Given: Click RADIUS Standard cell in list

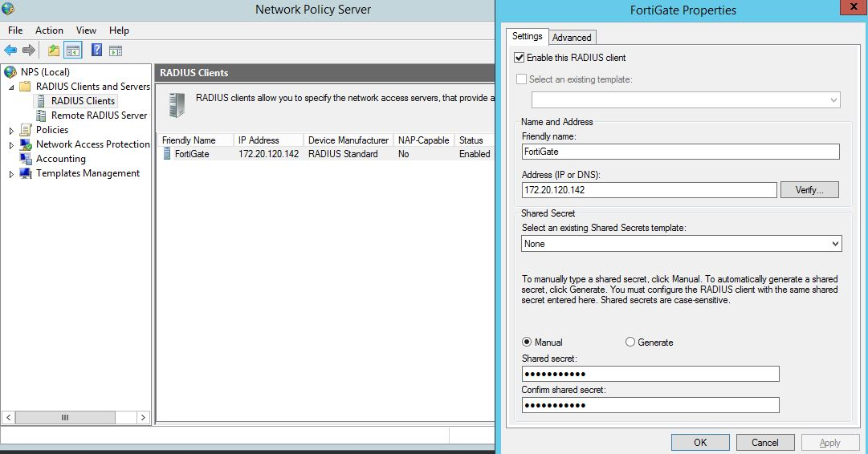Looking at the screenshot, I should pos(343,154).
